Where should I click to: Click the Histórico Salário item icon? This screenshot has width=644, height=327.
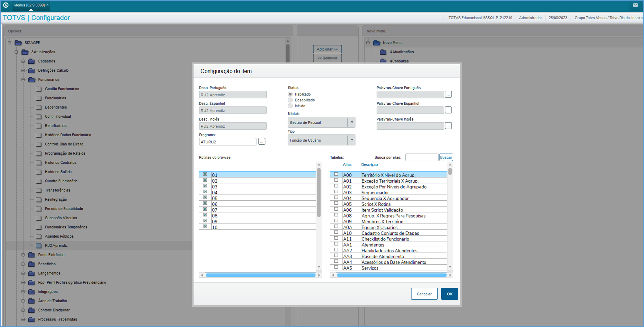point(39,172)
